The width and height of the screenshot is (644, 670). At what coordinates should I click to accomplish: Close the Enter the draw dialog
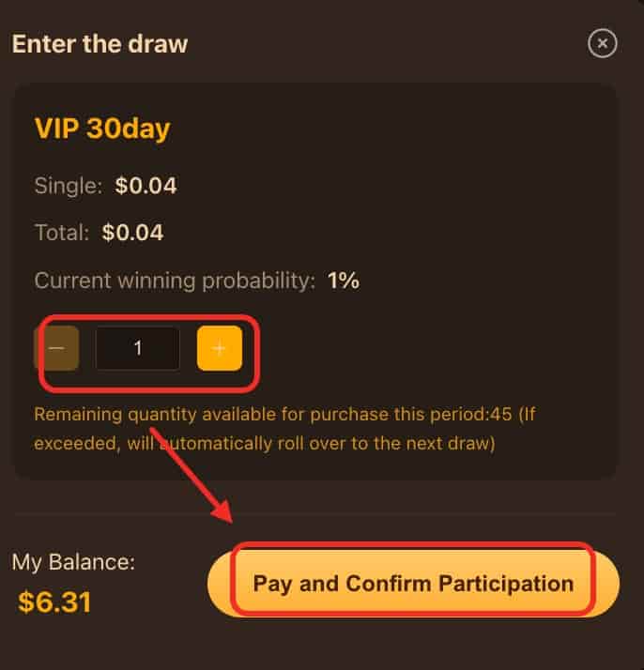point(602,43)
